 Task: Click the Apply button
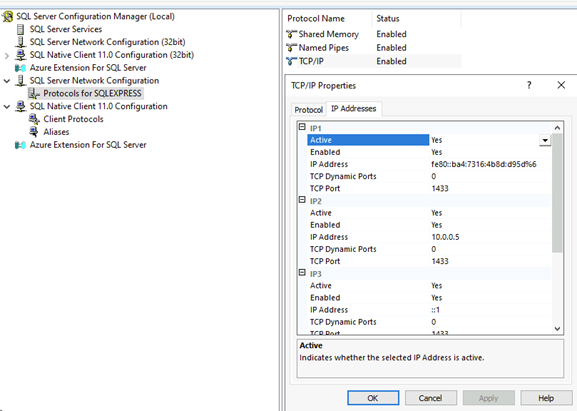pos(488,398)
